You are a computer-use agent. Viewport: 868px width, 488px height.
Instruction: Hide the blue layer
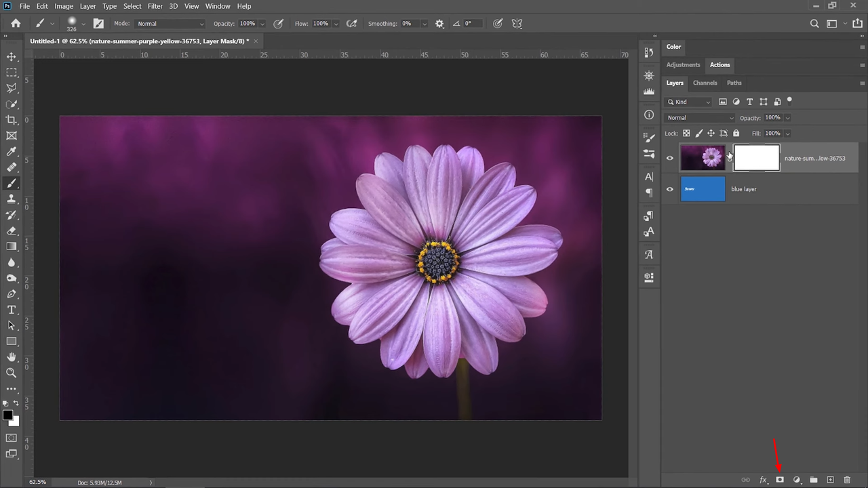click(669, 188)
